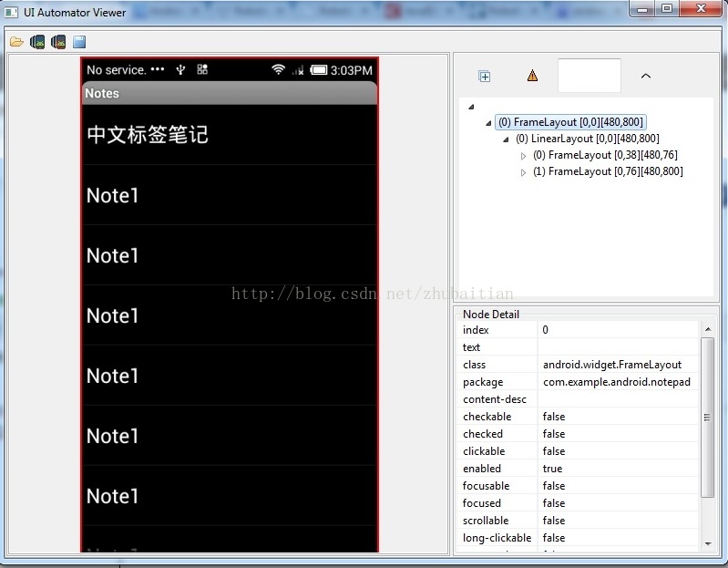Select the 中文标签笔记 note in the phone screenshot

pos(230,135)
